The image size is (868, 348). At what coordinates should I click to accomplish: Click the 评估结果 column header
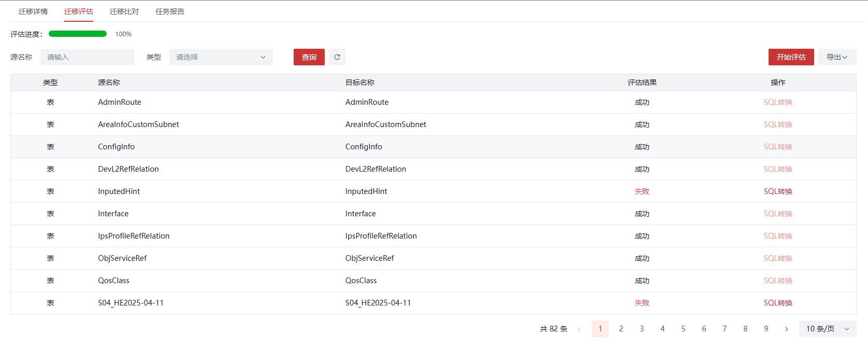(642, 82)
